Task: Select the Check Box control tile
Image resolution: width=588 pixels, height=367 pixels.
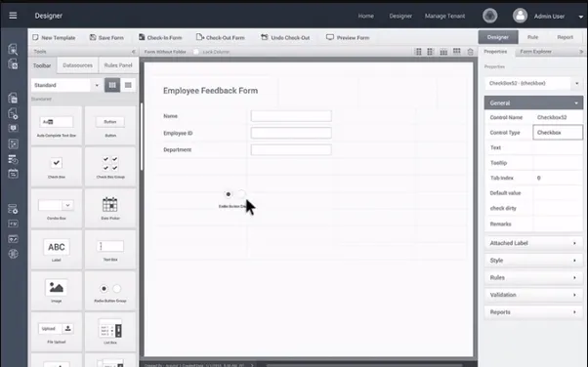Action: click(x=57, y=167)
